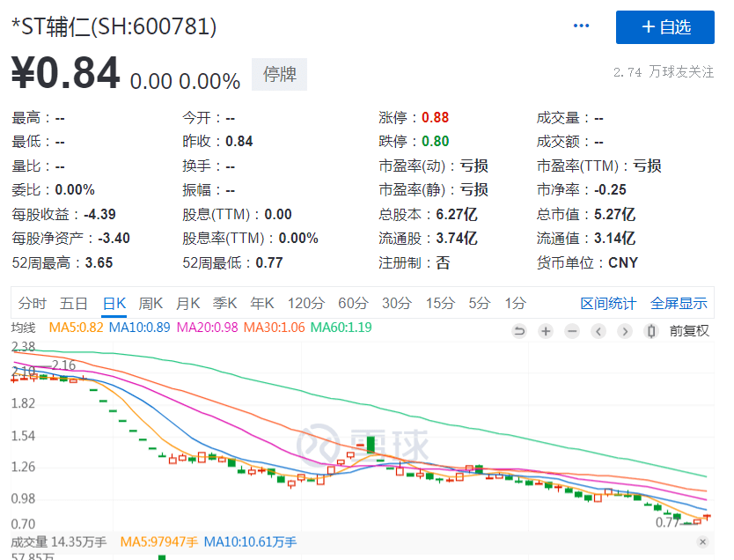Select the 季K chart tab

[x=224, y=304]
